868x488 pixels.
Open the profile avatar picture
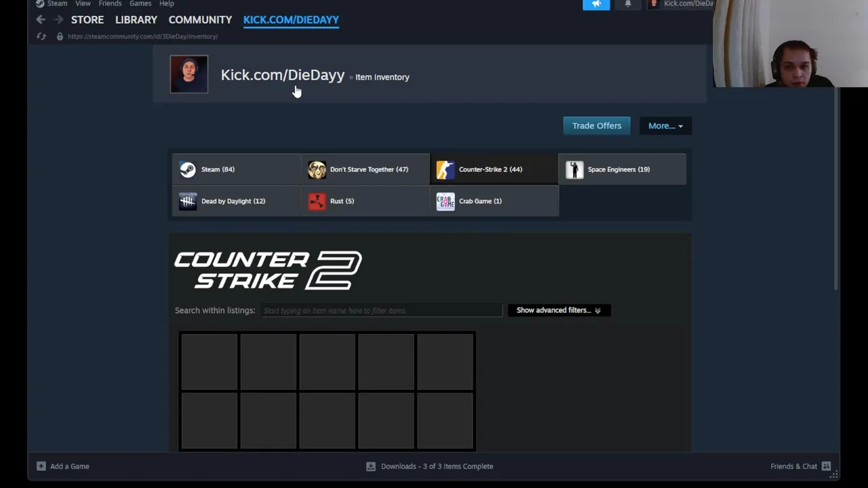pyautogui.click(x=189, y=74)
